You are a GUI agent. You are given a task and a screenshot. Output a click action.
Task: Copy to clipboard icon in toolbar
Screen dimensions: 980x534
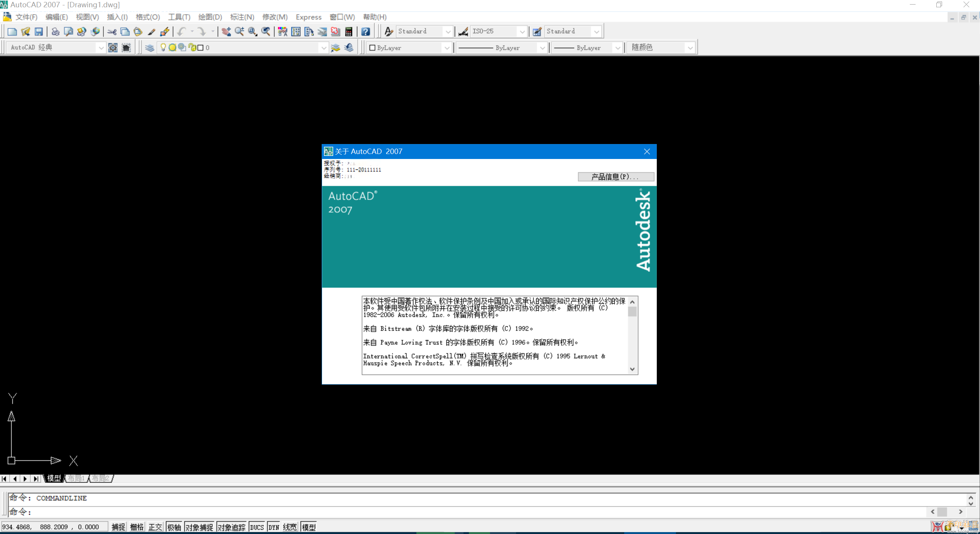tap(125, 31)
